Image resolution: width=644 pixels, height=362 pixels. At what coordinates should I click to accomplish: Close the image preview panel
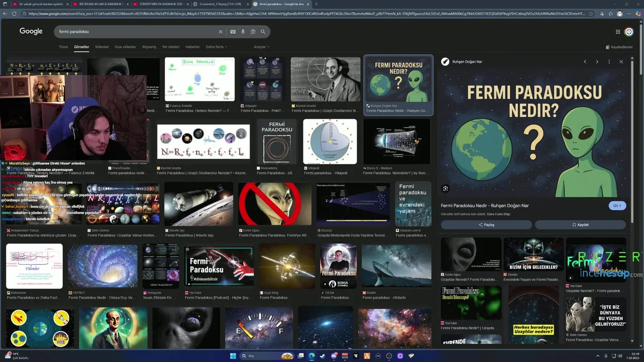(621, 62)
